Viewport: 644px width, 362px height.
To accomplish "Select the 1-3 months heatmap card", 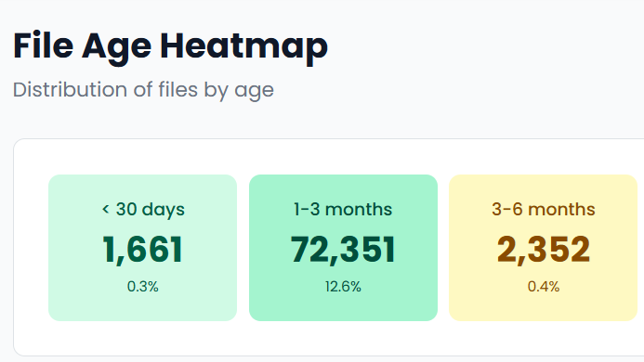I will pos(343,248).
